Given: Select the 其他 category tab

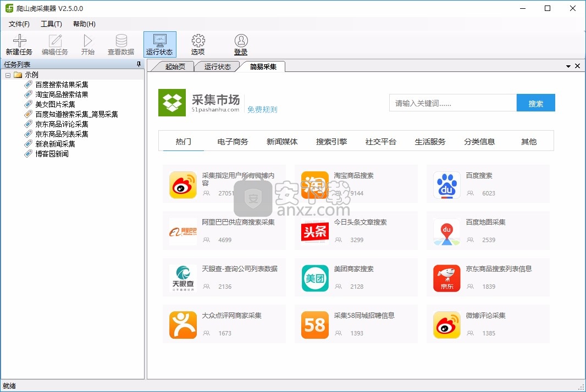Looking at the screenshot, I should pyautogui.click(x=529, y=142).
